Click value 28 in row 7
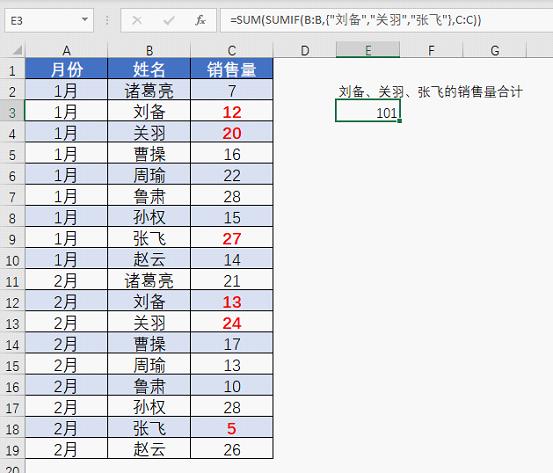Image resolution: width=553 pixels, height=473 pixels. tap(232, 195)
